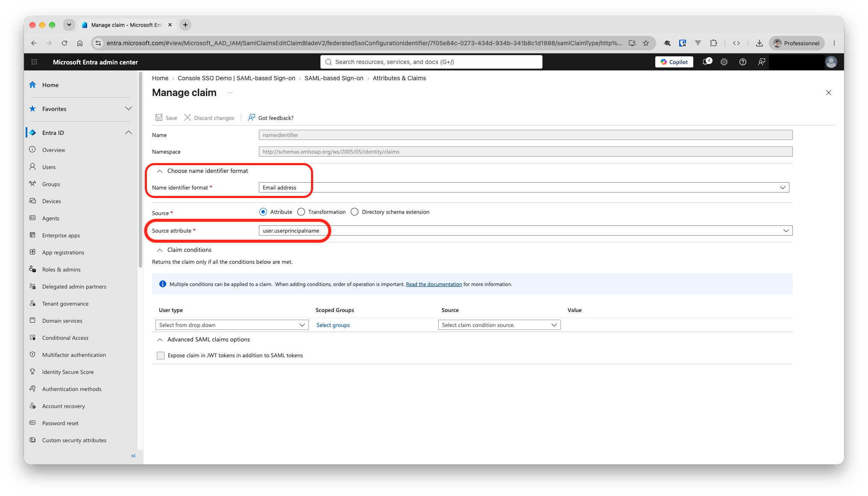Click Discard changes

209,118
